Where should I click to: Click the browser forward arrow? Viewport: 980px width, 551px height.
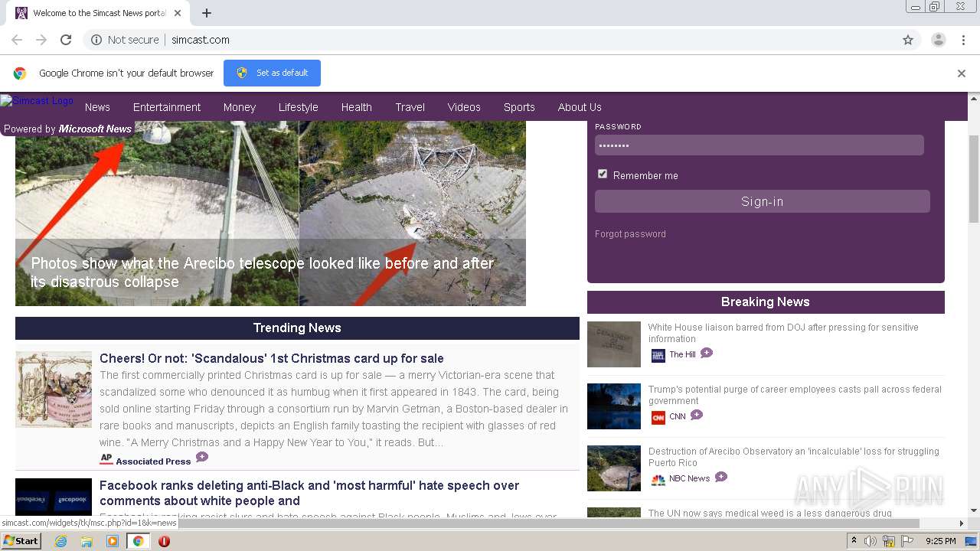click(x=41, y=40)
